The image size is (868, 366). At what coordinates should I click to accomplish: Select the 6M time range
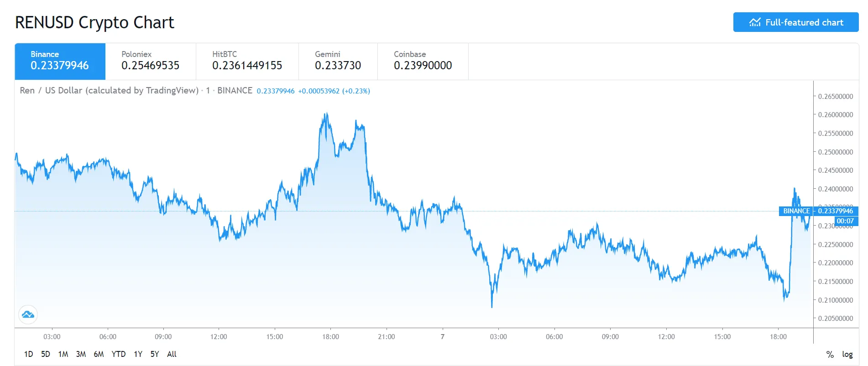[x=99, y=354]
